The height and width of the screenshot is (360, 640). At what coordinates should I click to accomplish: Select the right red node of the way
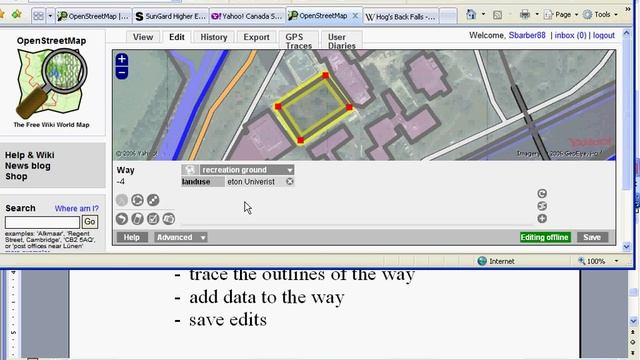pos(349,107)
